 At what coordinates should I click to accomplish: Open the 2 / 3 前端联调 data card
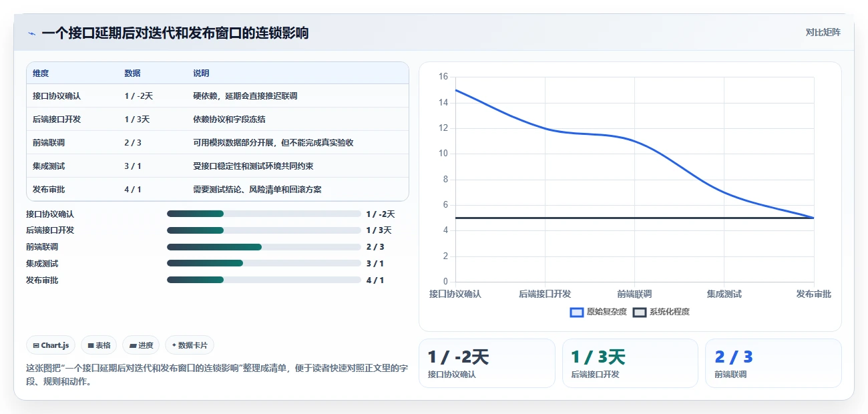coord(773,363)
